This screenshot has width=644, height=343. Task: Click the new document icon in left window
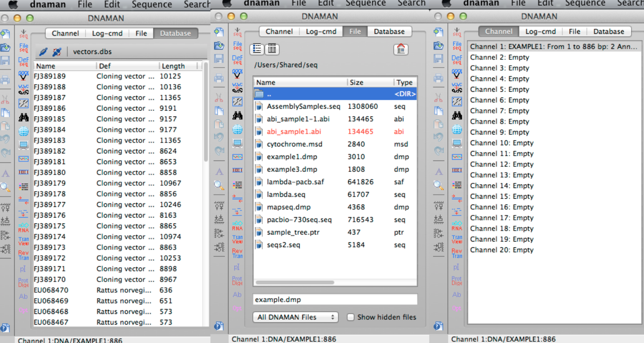[5, 34]
